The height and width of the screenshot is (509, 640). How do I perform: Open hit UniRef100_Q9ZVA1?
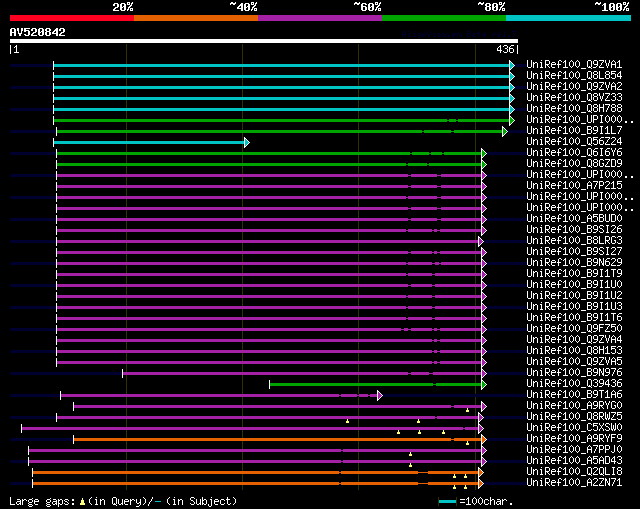[x=574, y=64]
